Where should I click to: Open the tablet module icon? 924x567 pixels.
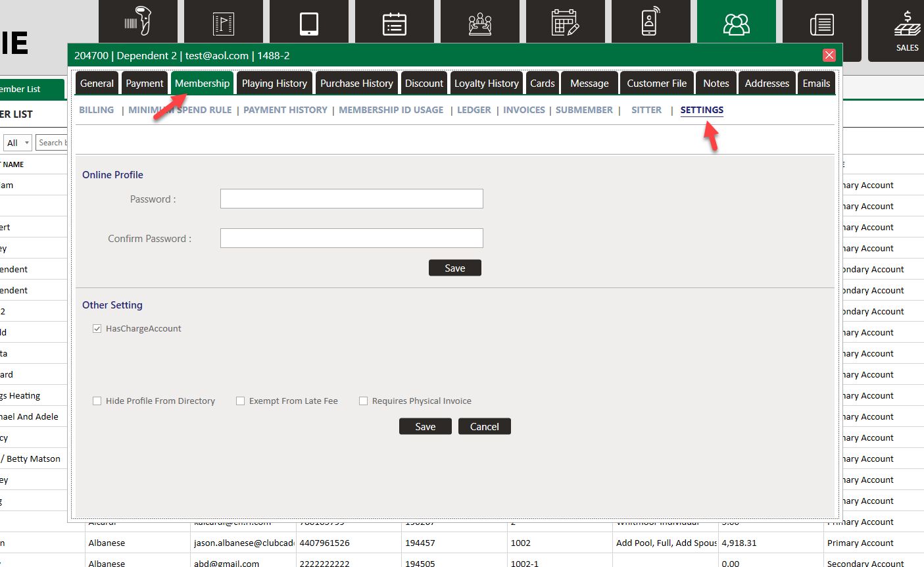pos(309,24)
